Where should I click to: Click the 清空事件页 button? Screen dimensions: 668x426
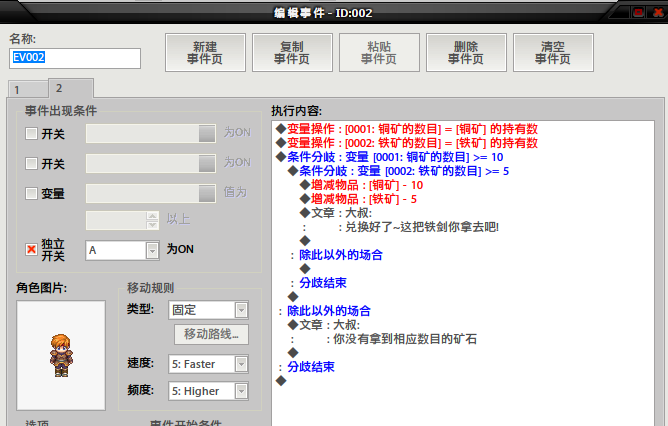tap(553, 53)
